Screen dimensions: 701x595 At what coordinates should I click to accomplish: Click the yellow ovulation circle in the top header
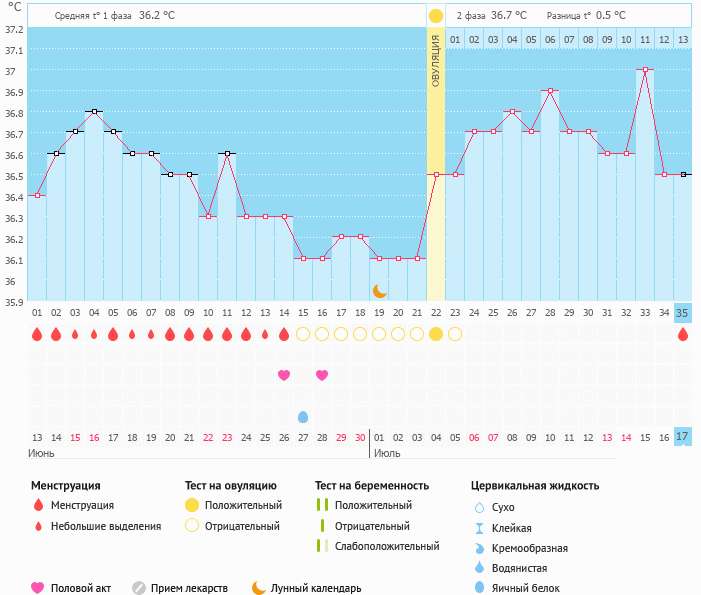pos(435,16)
